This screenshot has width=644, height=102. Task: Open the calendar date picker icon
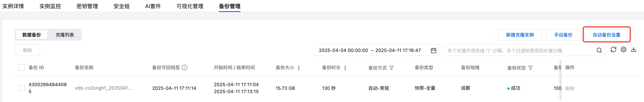click(434, 50)
